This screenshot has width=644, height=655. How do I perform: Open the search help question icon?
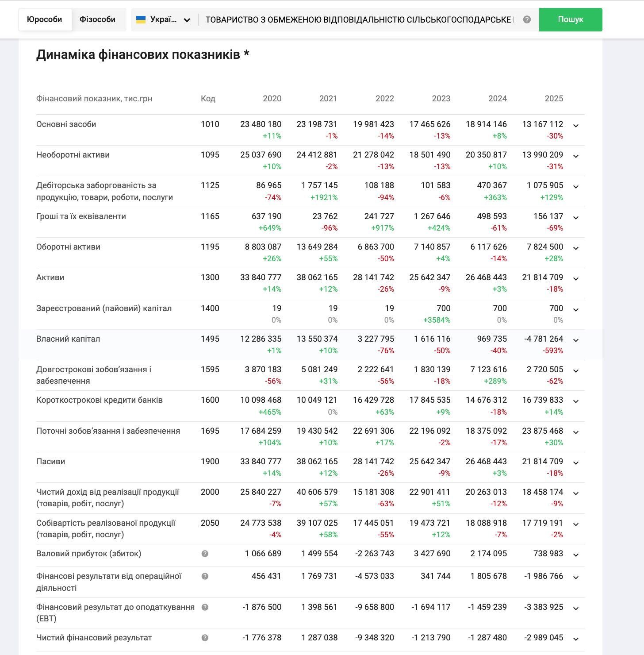tap(527, 19)
